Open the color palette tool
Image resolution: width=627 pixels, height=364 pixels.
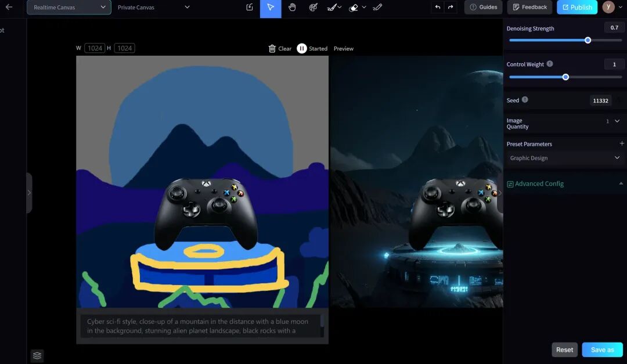click(x=313, y=7)
